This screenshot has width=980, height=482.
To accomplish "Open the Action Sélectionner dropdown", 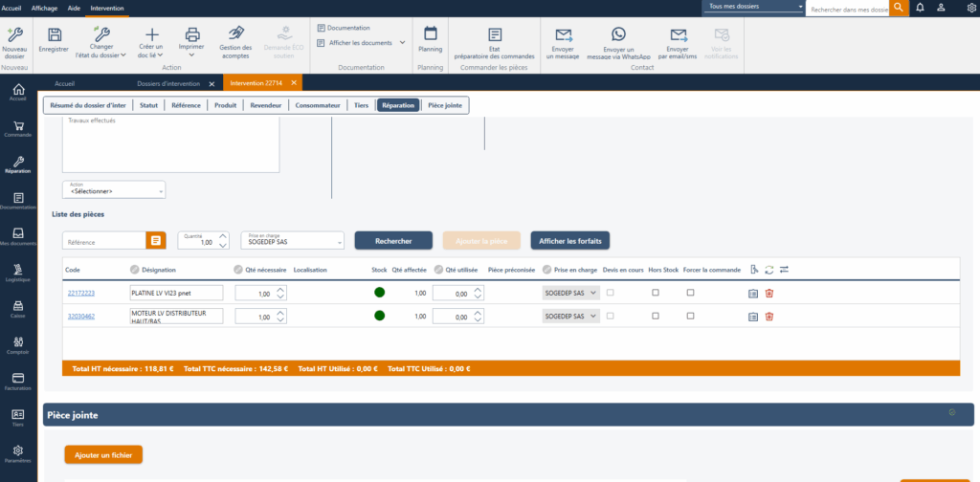I will [x=114, y=189].
